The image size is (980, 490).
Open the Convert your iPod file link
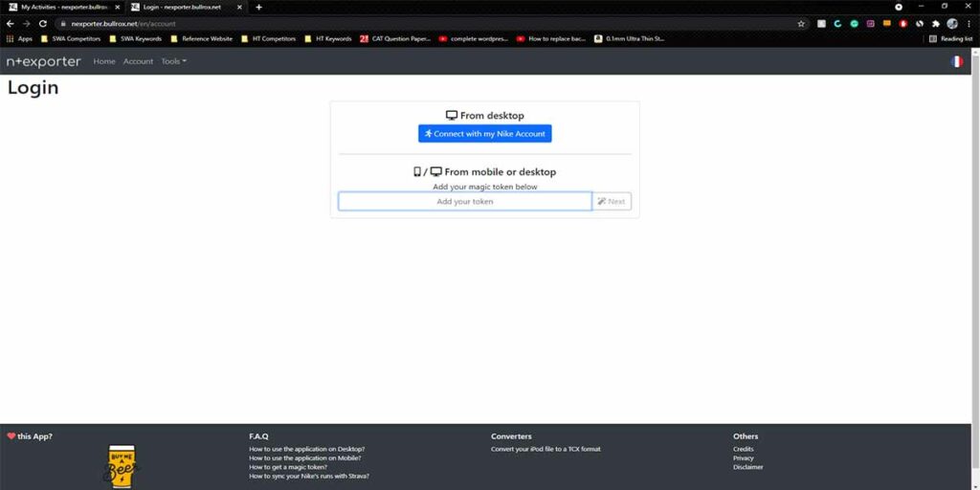[x=546, y=449]
